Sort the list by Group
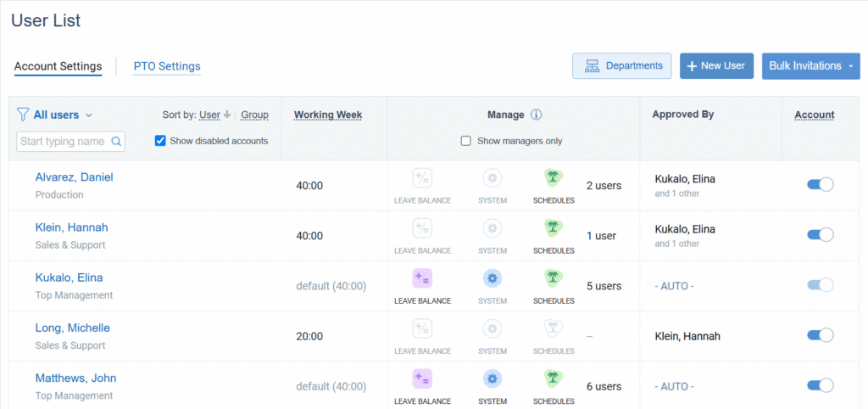The height and width of the screenshot is (409, 868). (x=254, y=115)
